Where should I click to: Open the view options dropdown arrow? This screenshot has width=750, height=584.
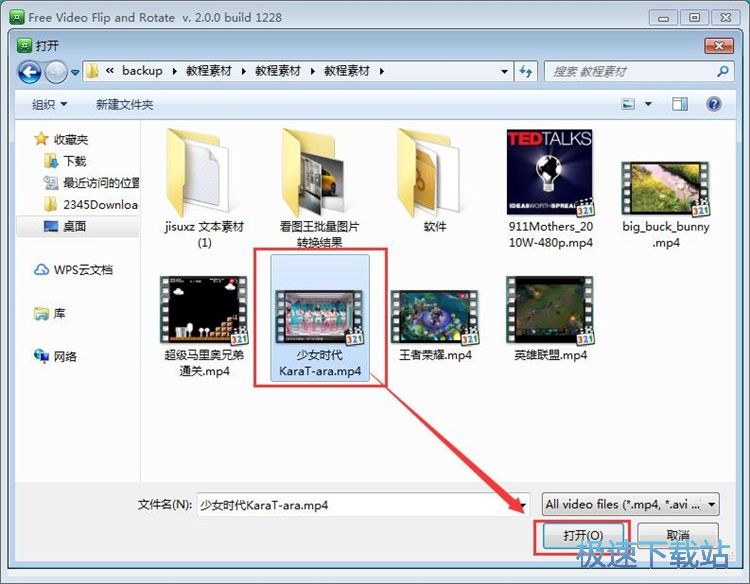click(x=648, y=104)
